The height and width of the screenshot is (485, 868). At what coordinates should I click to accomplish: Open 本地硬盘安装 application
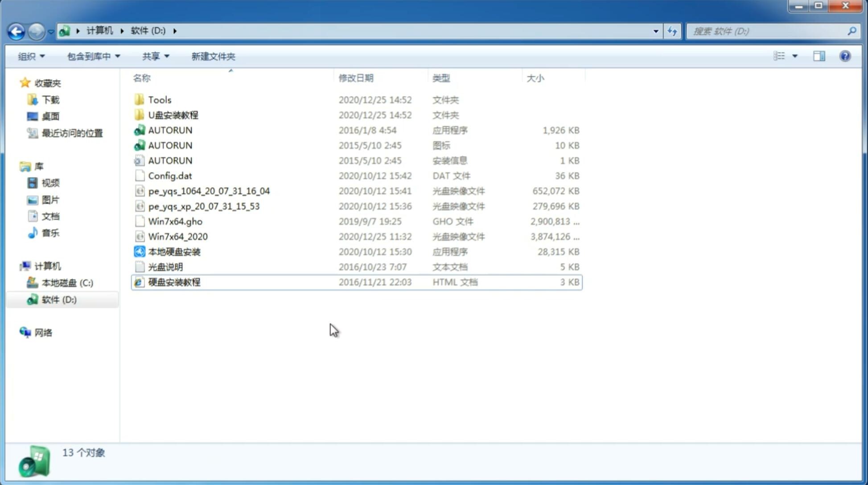click(x=174, y=251)
